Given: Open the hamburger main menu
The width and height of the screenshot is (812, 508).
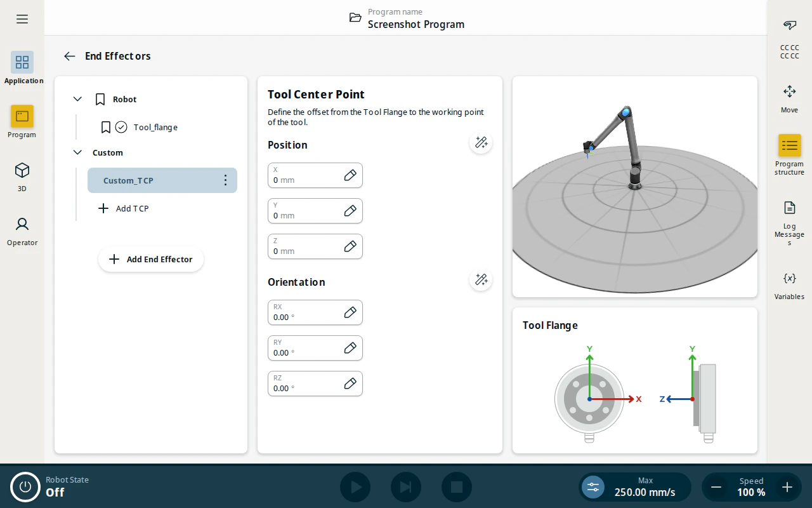Looking at the screenshot, I should pos(22,19).
